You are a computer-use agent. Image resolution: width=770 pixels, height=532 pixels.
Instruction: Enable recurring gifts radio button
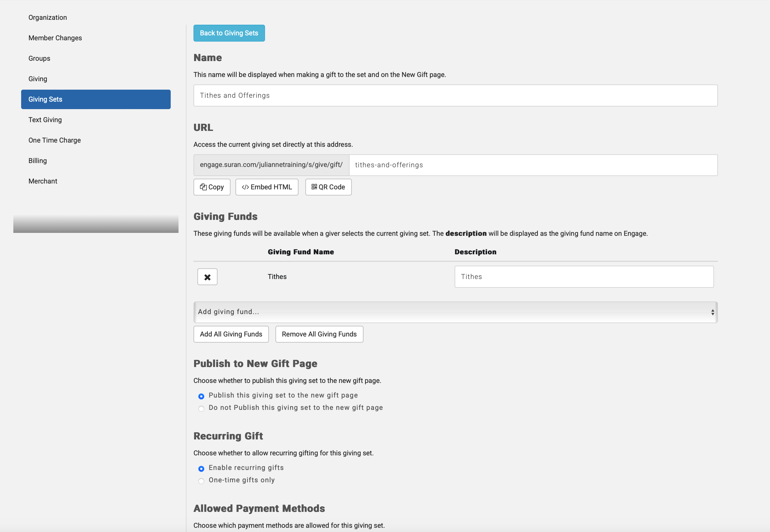point(201,468)
